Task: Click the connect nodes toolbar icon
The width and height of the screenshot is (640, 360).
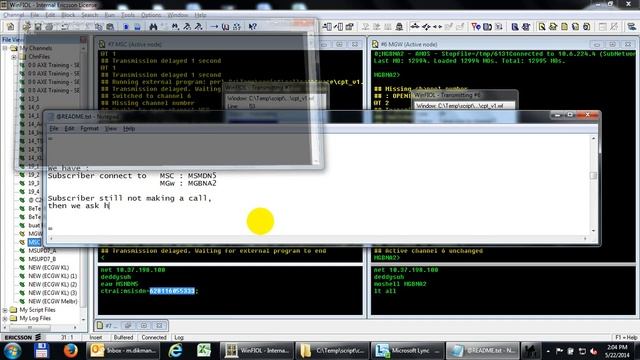Action: pos(415,27)
